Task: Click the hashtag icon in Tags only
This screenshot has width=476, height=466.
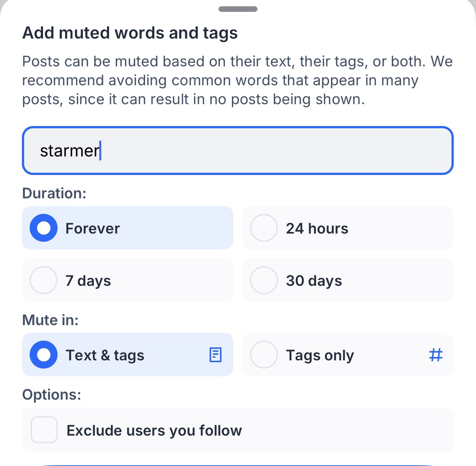Action: click(x=436, y=355)
